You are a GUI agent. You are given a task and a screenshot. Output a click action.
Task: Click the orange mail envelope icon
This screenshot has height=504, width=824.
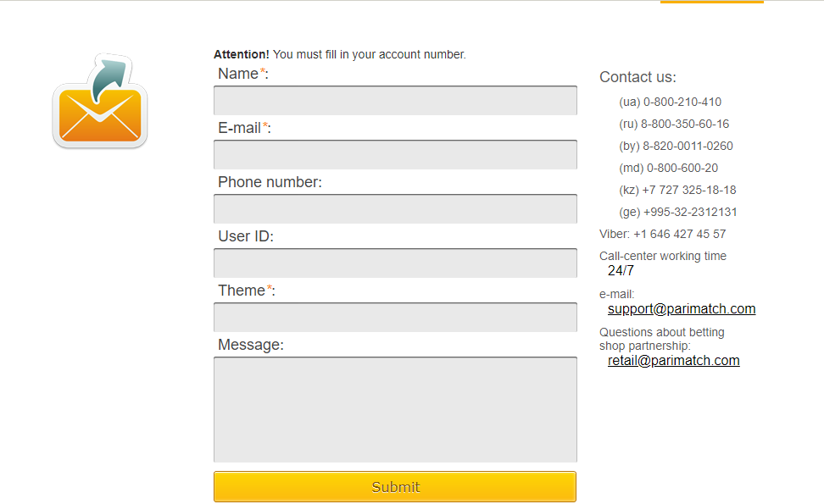point(100,102)
